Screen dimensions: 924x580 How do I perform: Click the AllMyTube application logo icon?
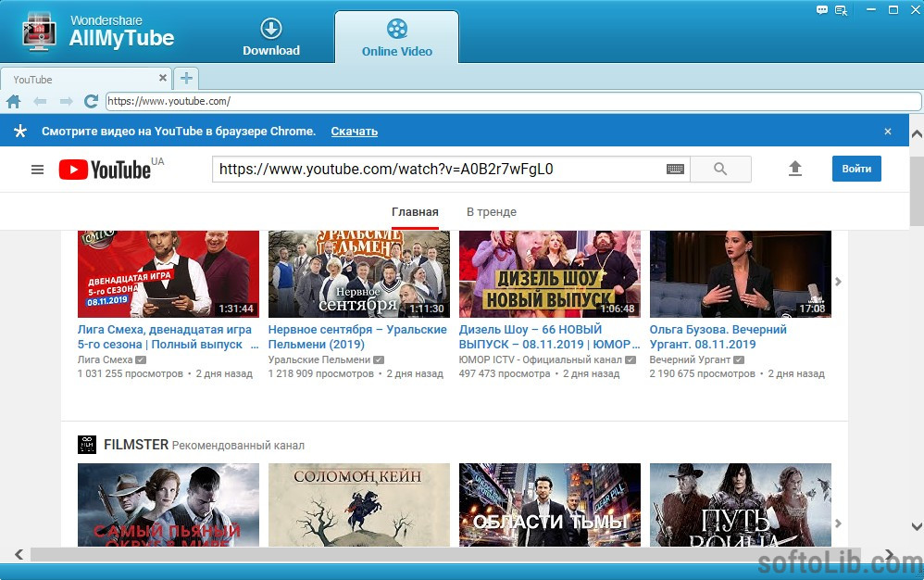click(x=39, y=31)
